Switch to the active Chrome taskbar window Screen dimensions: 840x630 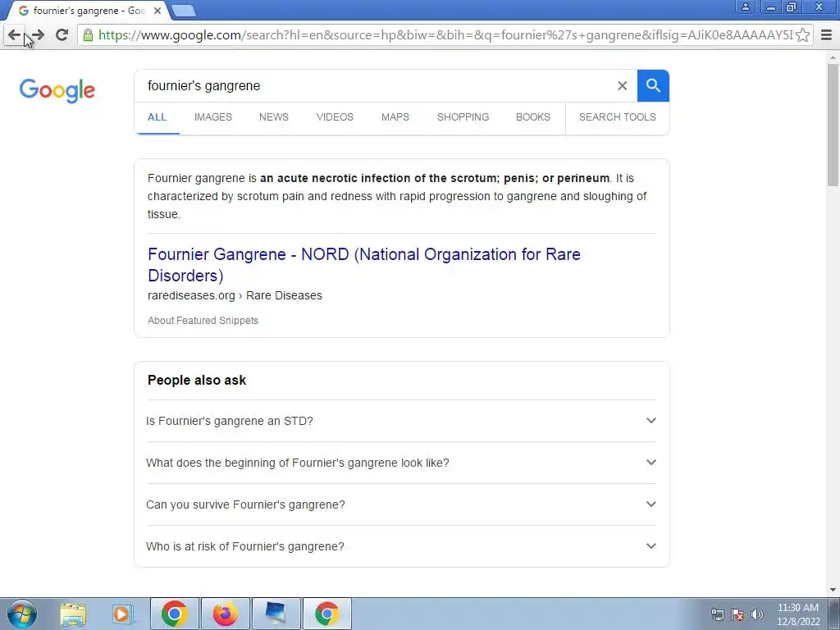pyautogui.click(x=326, y=614)
